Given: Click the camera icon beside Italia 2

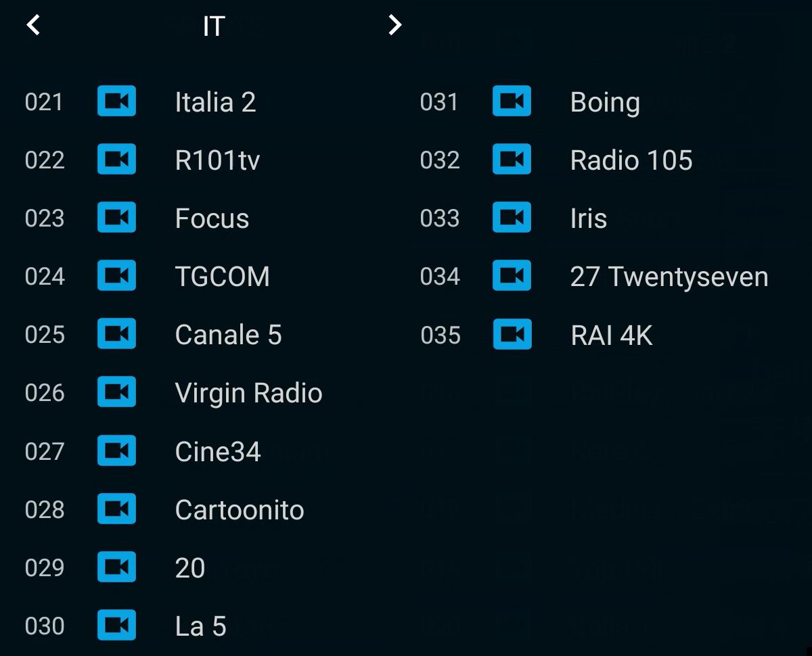Looking at the screenshot, I should coord(116,101).
